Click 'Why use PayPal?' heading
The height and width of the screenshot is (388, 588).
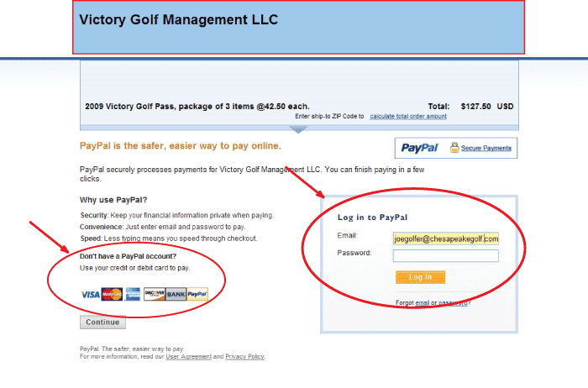(x=113, y=200)
